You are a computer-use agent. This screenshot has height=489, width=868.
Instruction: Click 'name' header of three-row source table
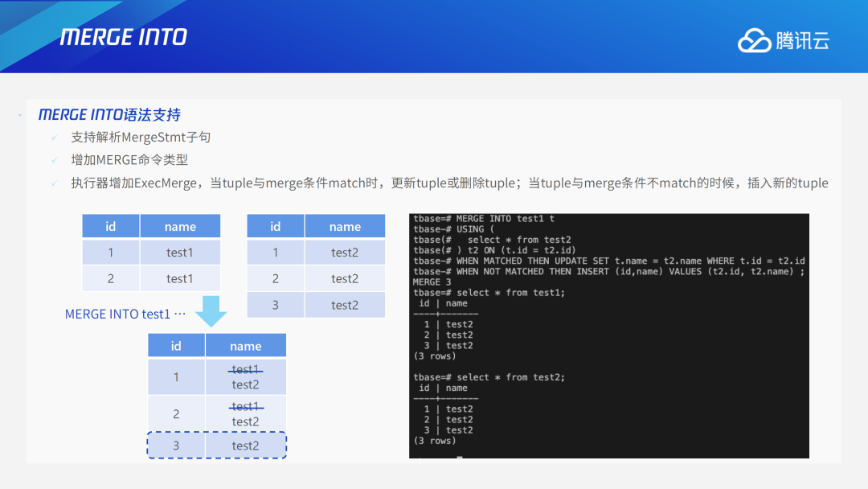(345, 227)
